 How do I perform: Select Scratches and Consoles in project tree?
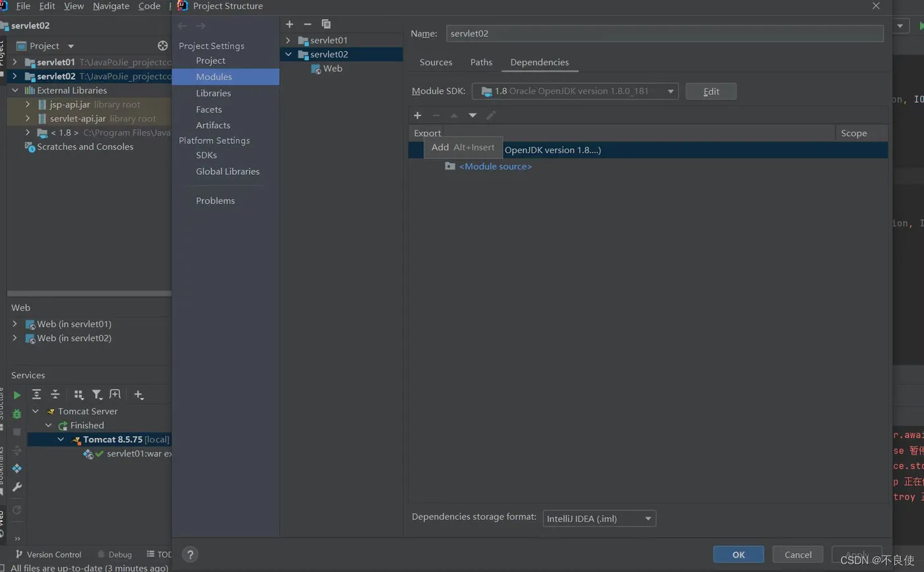click(x=84, y=146)
